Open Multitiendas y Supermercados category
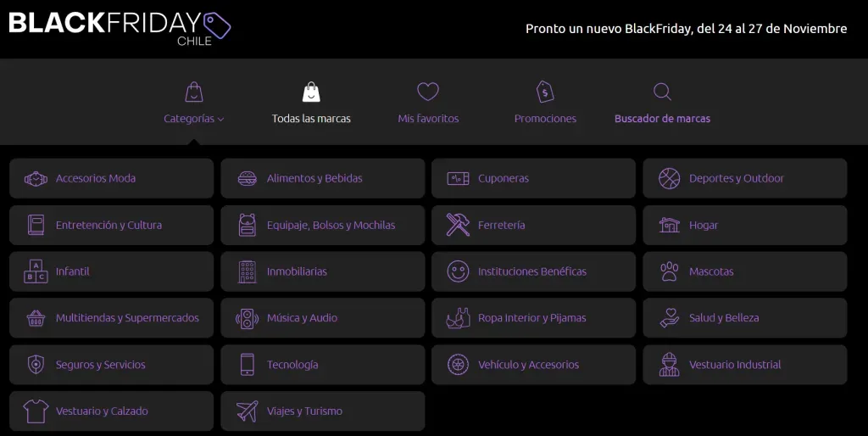 (x=111, y=318)
